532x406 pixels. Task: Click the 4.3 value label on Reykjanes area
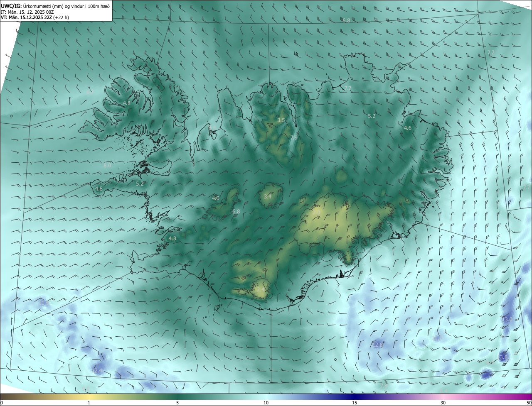172,239
